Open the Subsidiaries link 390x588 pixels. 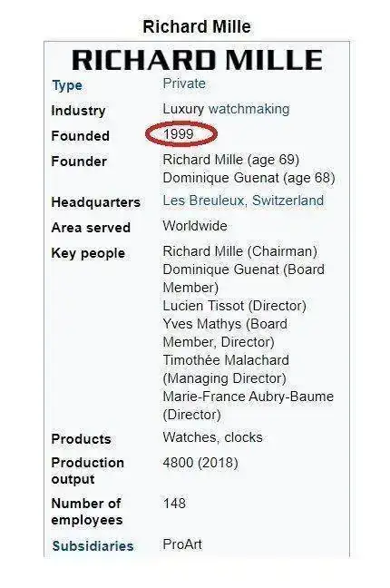click(x=93, y=546)
